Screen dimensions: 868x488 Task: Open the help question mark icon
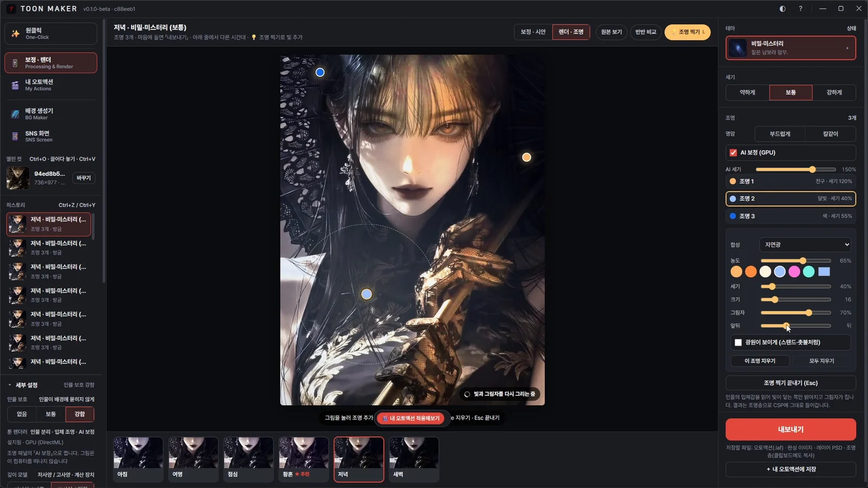point(800,9)
